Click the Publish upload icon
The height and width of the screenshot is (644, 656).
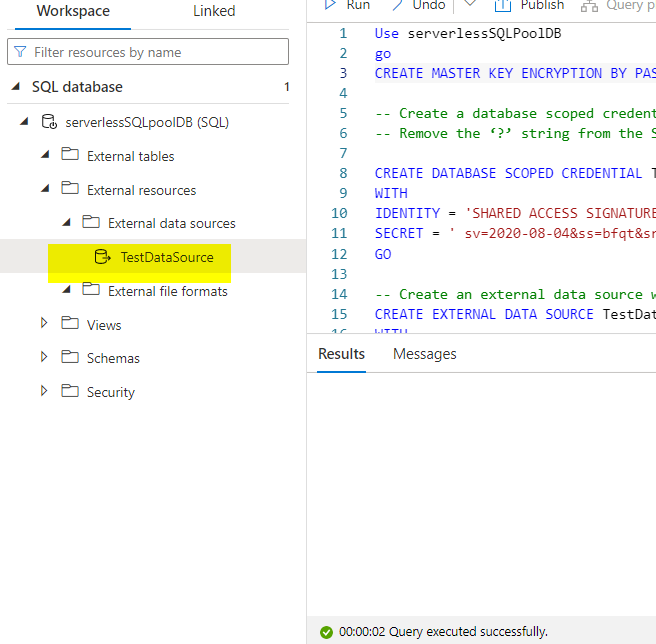pos(502,5)
